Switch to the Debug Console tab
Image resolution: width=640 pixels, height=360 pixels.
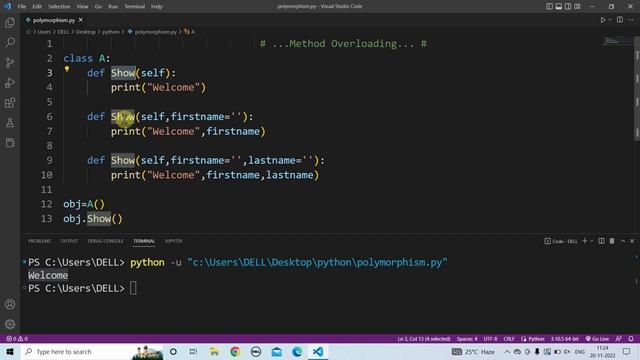coord(105,241)
